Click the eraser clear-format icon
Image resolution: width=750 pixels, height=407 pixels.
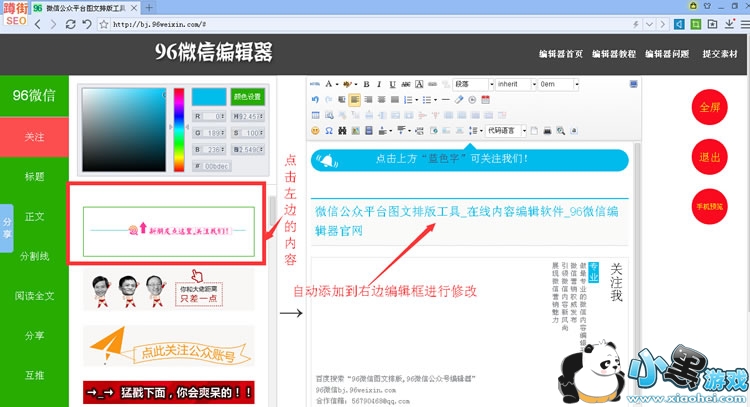[x=459, y=99]
